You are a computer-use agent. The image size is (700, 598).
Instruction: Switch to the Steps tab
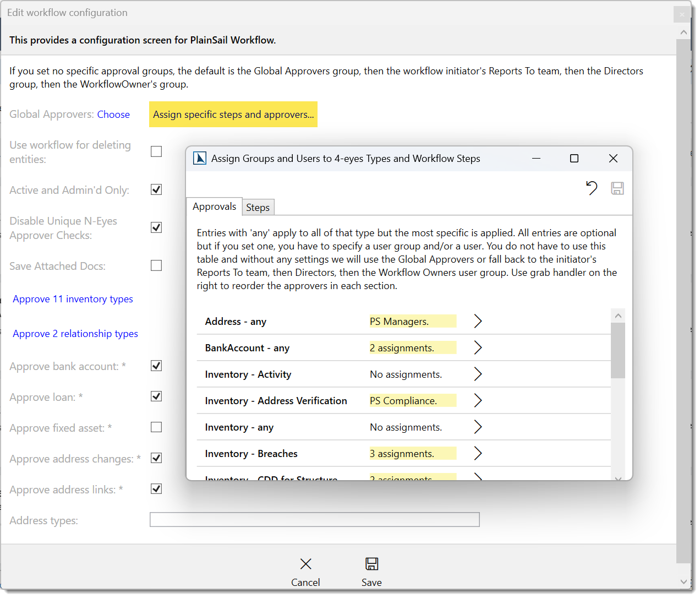pyautogui.click(x=258, y=207)
